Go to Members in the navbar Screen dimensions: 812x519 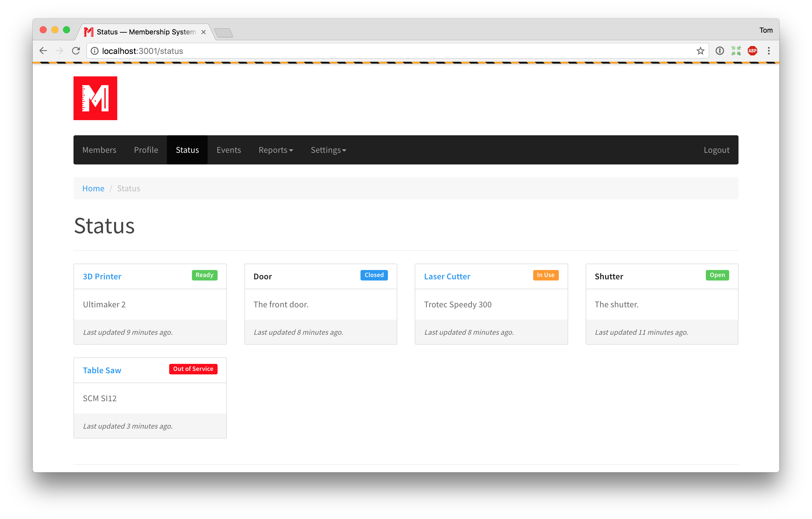point(99,150)
